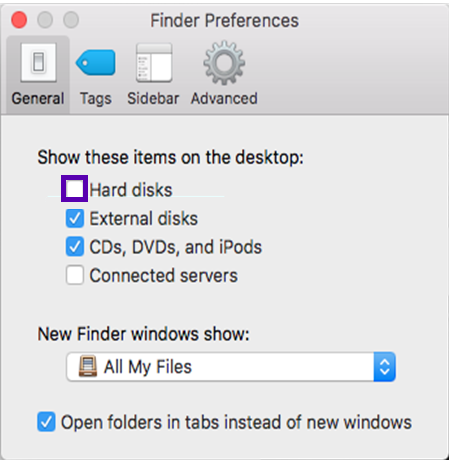Image resolution: width=449 pixels, height=460 pixels.
Task: Open the Sidebar pane icon
Action: (x=154, y=62)
